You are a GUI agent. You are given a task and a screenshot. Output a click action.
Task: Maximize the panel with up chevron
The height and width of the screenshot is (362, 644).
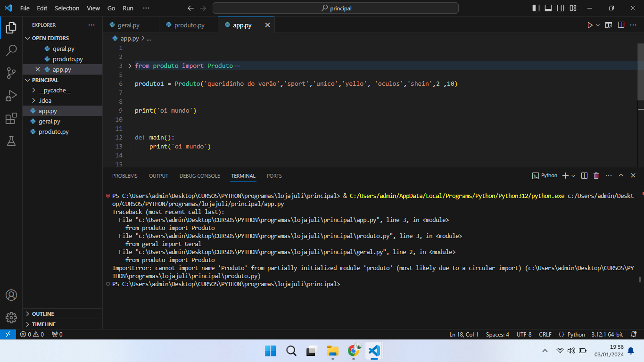tap(621, 175)
